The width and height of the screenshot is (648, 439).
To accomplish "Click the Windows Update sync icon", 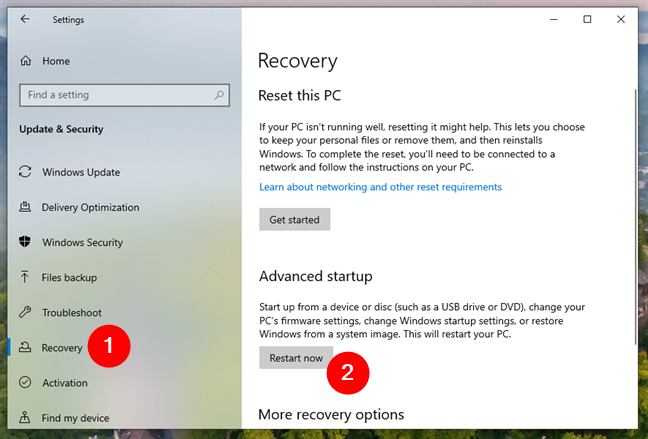I will point(26,172).
